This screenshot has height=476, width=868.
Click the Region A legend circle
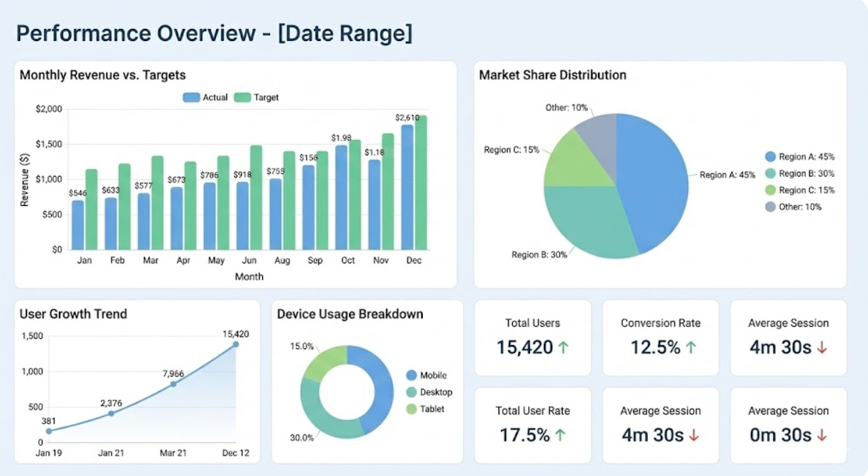click(x=770, y=157)
